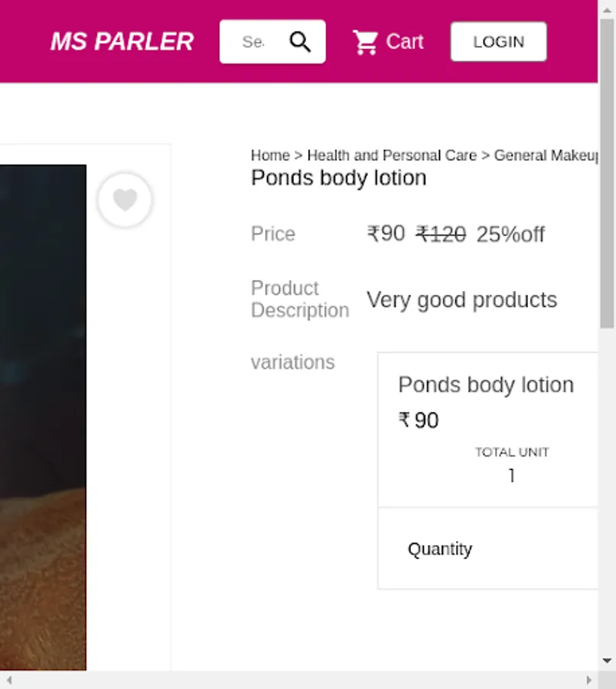This screenshot has height=689, width=616.
Task: Click the horizontal scrollbar left arrow
Action: (x=8, y=681)
